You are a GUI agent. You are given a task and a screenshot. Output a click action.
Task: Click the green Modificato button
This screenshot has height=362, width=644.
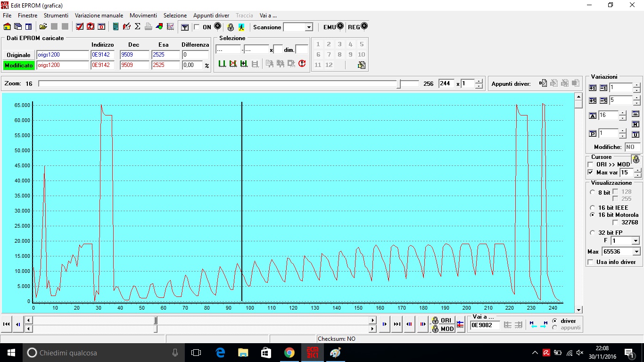point(18,66)
